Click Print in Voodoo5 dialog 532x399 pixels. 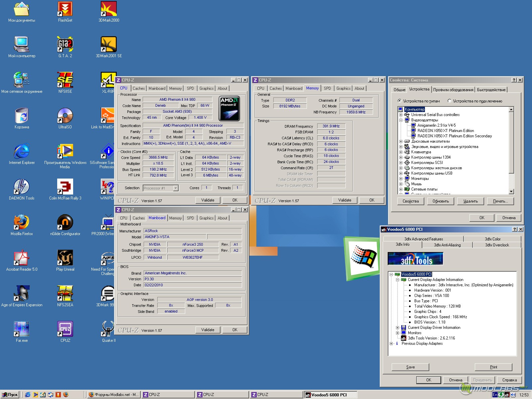coord(493,367)
